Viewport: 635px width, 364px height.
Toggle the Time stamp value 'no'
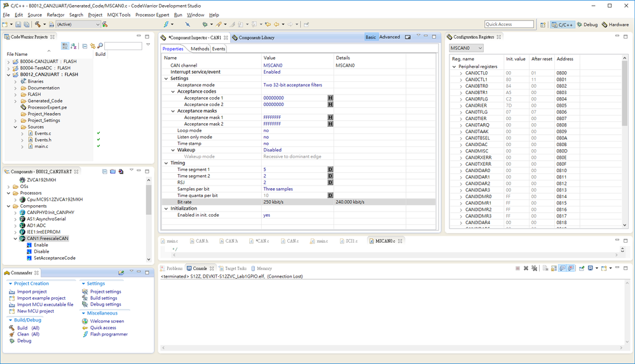click(x=266, y=144)
